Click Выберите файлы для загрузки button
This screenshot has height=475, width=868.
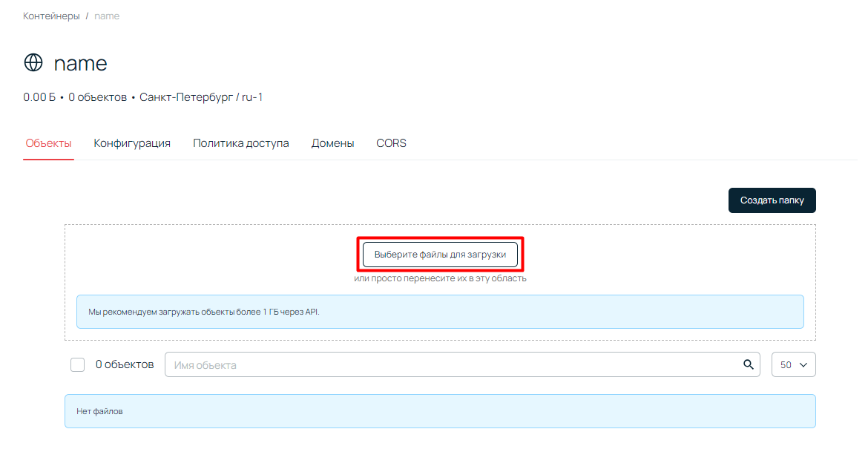440,254
